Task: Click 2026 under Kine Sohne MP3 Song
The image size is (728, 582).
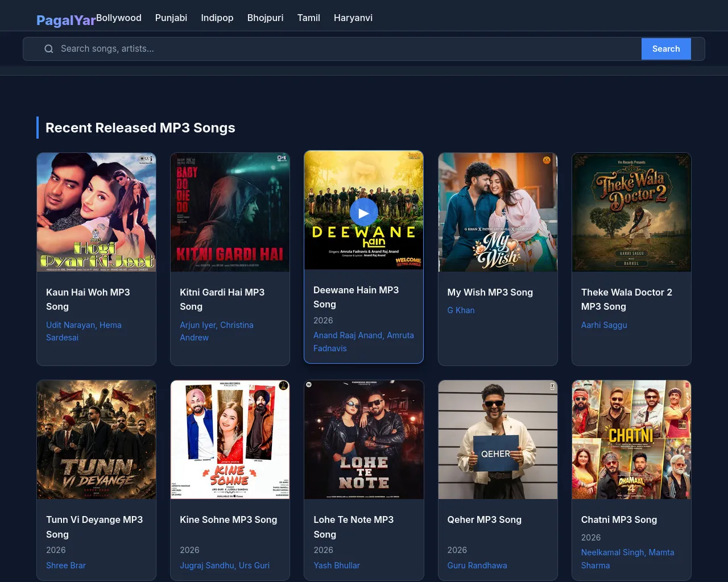Action: pos(189,550)
